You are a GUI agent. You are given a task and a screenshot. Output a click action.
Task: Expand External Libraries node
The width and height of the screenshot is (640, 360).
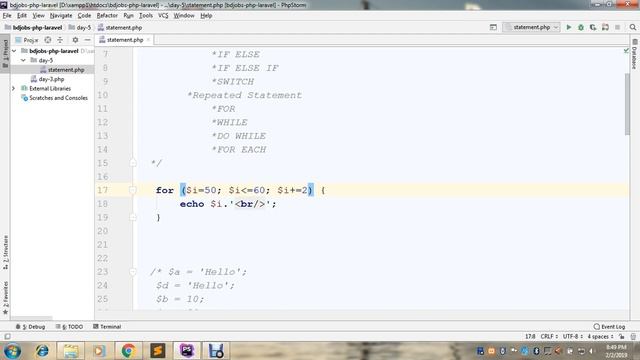(13, 89)
